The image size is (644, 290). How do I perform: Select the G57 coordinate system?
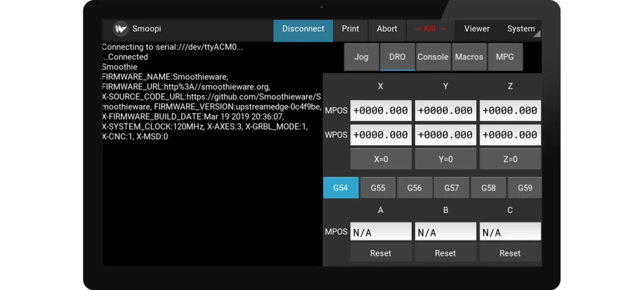tap(452, 188)
